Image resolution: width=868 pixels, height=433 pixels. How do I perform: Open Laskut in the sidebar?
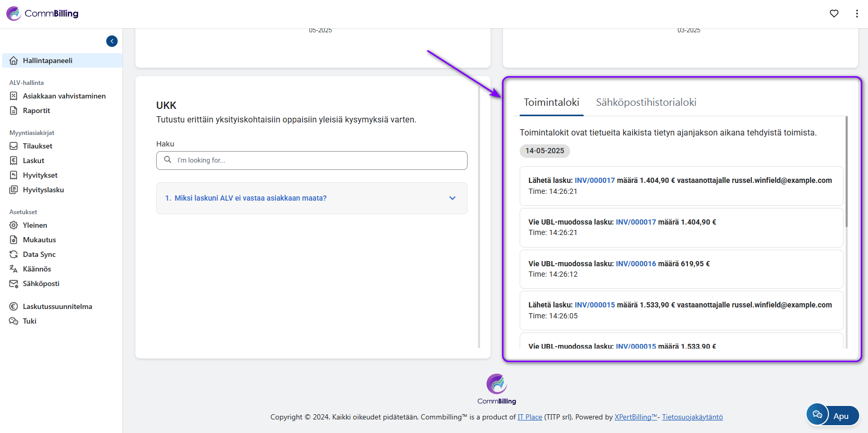pos(33,160)
